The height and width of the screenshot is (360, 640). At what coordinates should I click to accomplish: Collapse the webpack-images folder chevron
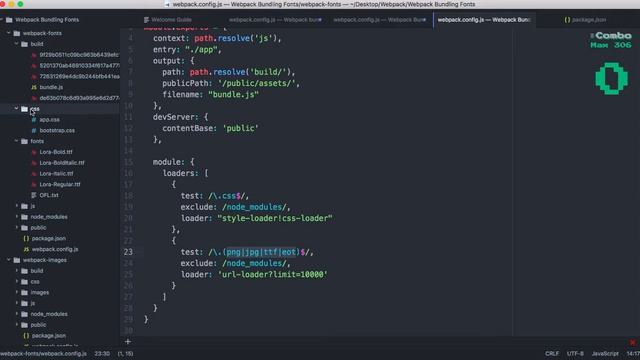9,260
